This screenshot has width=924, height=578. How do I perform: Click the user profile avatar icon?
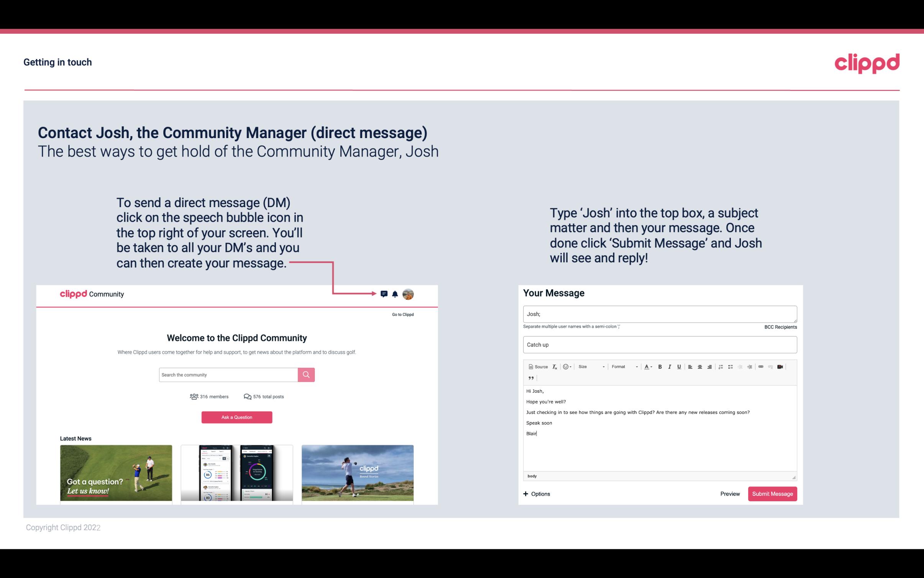(x=409, y=294)
